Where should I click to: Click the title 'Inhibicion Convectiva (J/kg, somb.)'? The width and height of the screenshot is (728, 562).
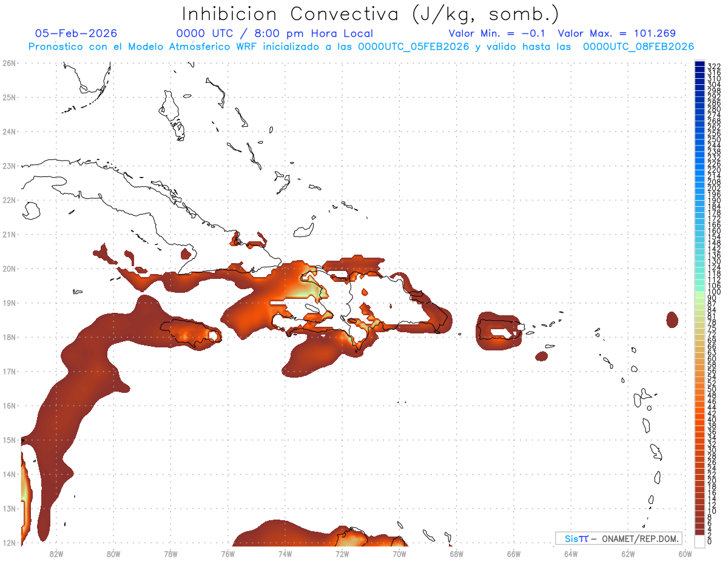click(371, 14)
